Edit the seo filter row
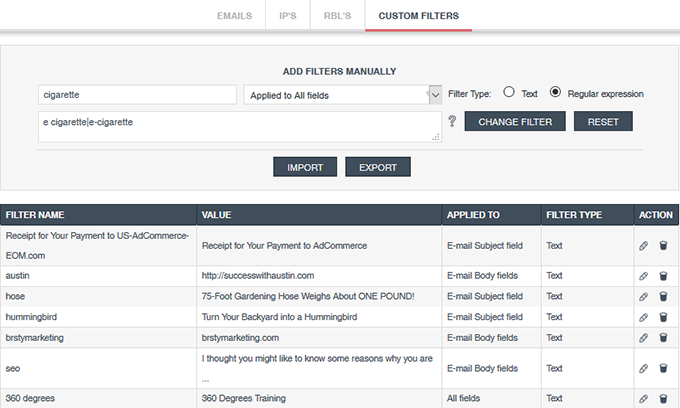Screen dimensions: 680x408 click(x=643, y=369)
